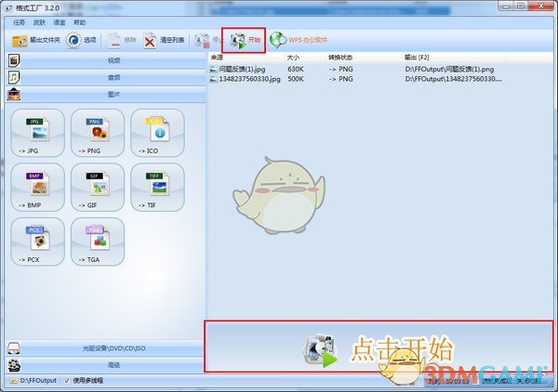The height and width of the screenshot is (392, 558).
Task: Click the film reel icon beside 高级
Action: (14, 365)
